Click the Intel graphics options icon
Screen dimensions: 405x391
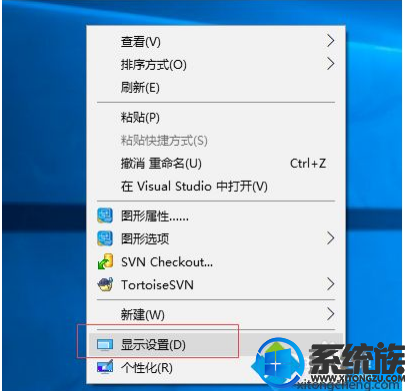click(105, 239)
